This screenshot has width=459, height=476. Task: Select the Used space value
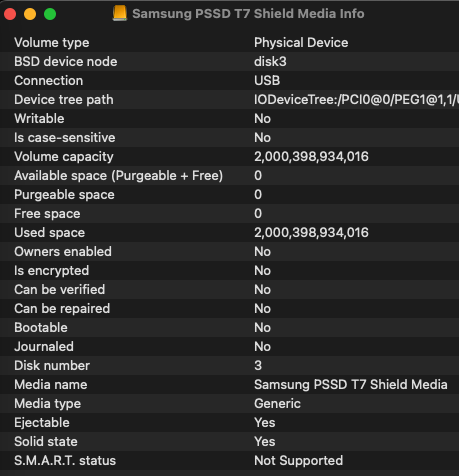[311, 233]
